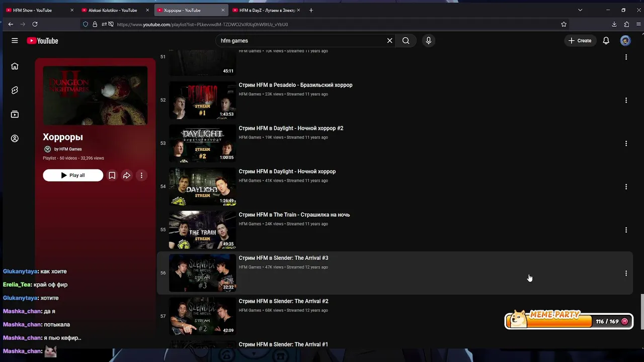The image size is (644, 362).
Task: Start voice search with the microphone
Action: pyautogui.click(x=428, y=41)
